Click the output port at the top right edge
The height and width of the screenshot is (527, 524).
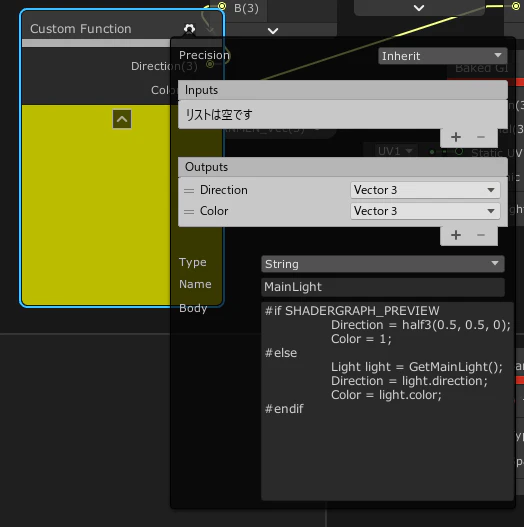click(516, 6)
